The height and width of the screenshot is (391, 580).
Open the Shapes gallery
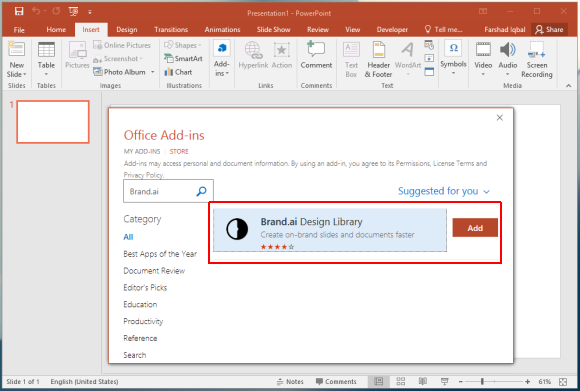[x=183, y=45]
